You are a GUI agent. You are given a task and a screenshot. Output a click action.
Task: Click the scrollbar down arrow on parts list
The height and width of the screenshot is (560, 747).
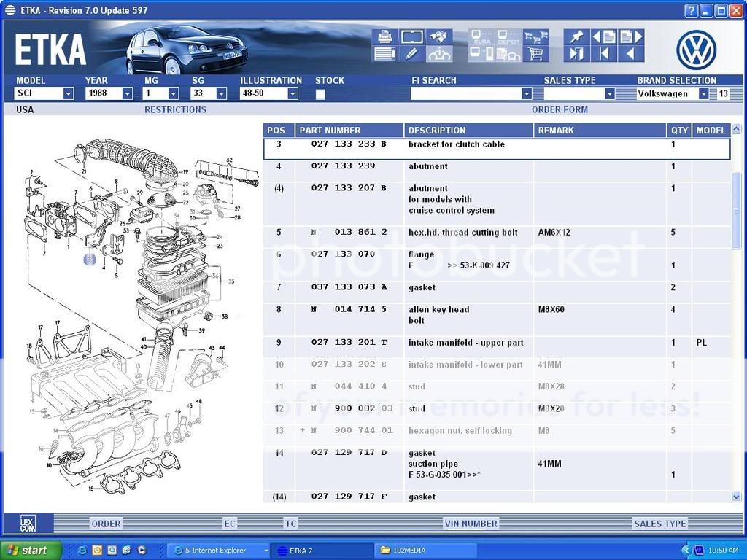point(738,497)
